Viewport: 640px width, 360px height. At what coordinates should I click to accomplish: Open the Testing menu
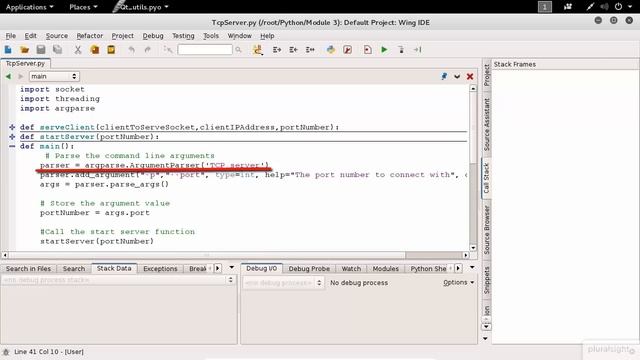pyautogui.click(x=183, y=36)
